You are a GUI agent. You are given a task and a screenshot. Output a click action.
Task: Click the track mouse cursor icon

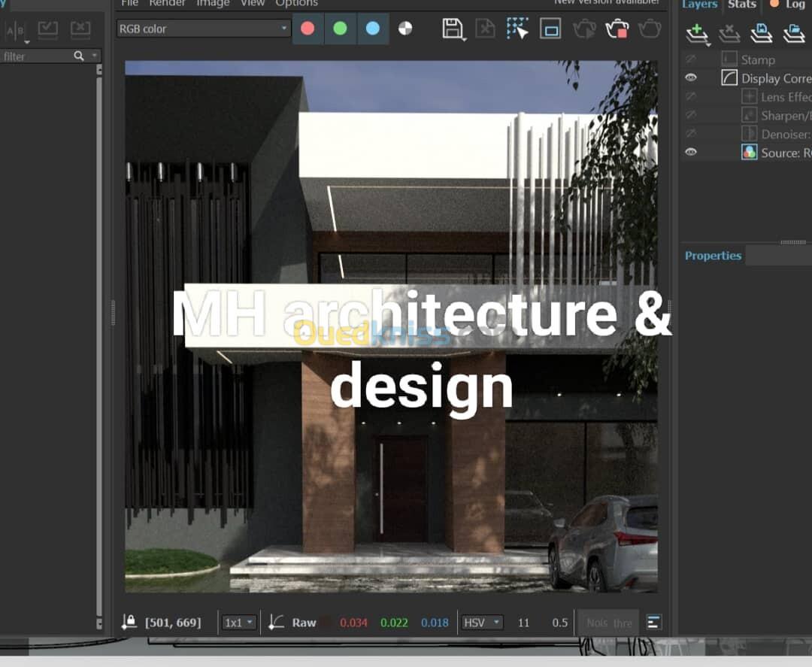coord(517,29)
